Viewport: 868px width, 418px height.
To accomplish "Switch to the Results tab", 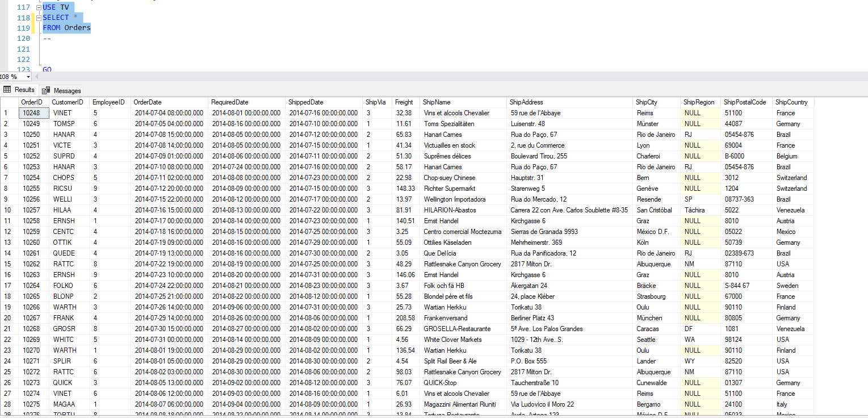I will (24, 90).
